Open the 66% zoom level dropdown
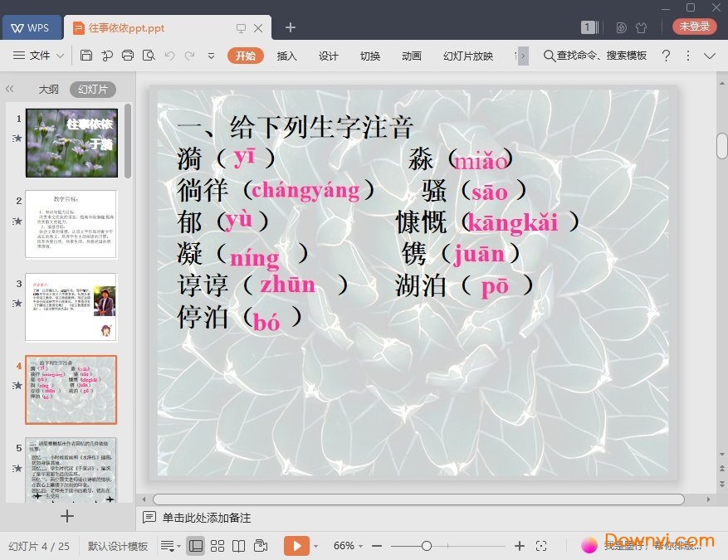 click(349, 546)
